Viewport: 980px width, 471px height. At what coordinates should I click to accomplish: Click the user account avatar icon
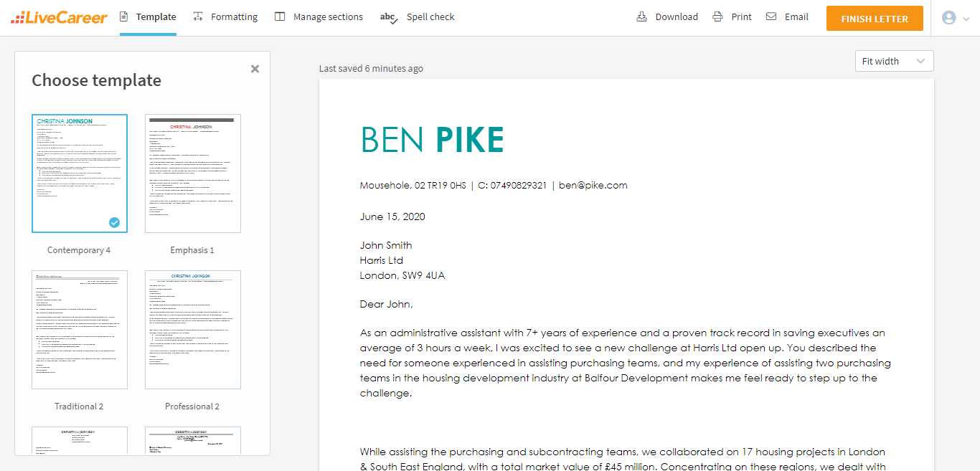(x=948, y=18)
